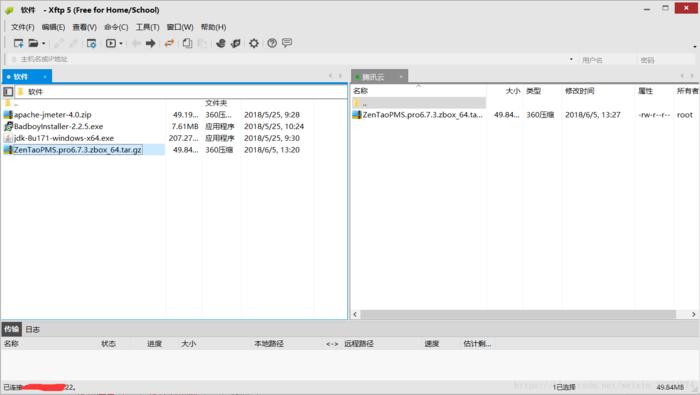Click the Open Session folder icon
This screenshot has width=700, height=395.
[33, 43]
